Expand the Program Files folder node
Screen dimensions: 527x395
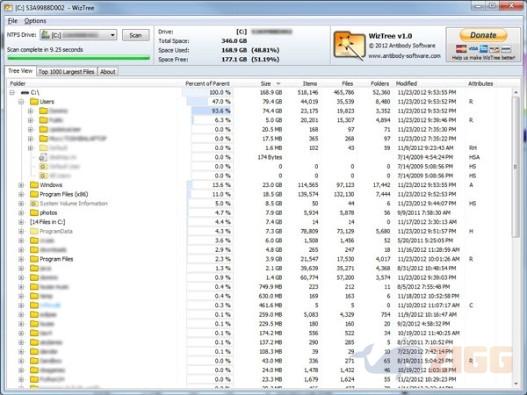pos(21,259)
